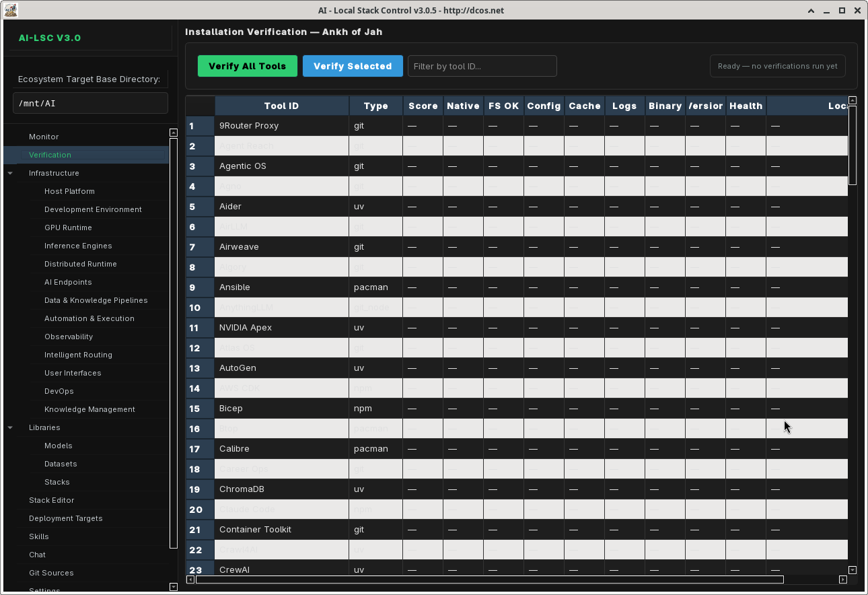Open Intelligent Routing section
Image resolution: width=868 pixels, height=595 pixels.
click(78, 355)
